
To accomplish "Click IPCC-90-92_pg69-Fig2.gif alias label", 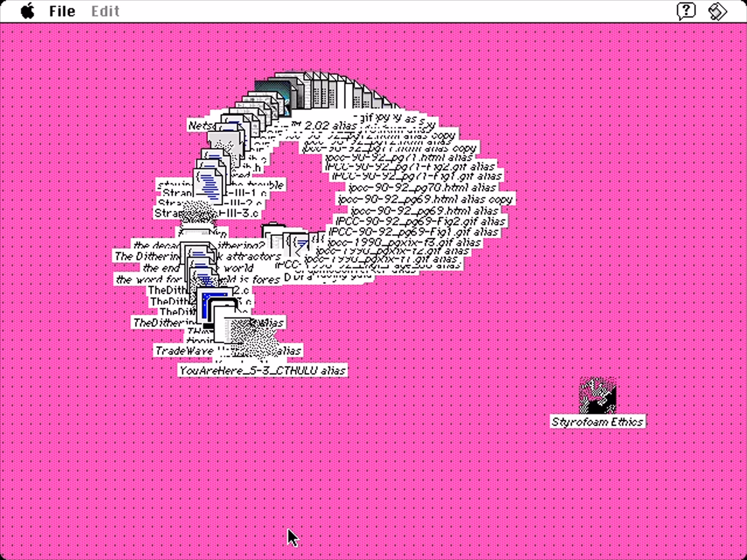I will pyautogui.click(x=420, y=221).
